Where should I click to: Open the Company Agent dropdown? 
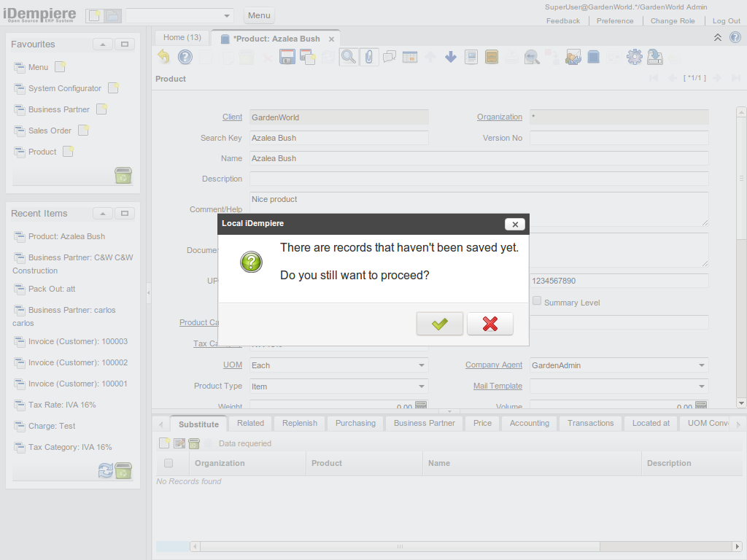click(702, 365)
